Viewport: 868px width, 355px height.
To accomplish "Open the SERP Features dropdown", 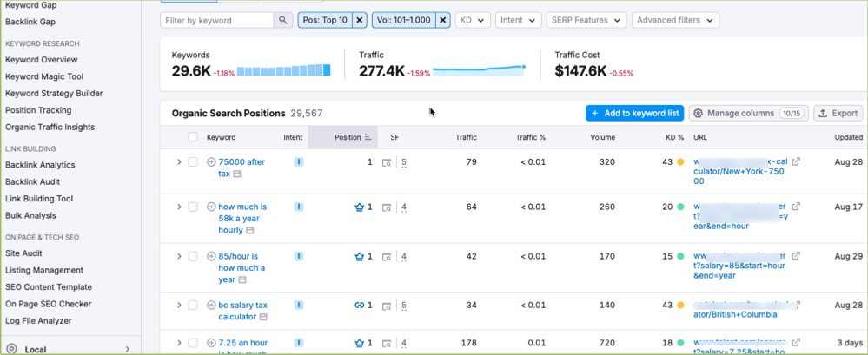I will [586, 21].
